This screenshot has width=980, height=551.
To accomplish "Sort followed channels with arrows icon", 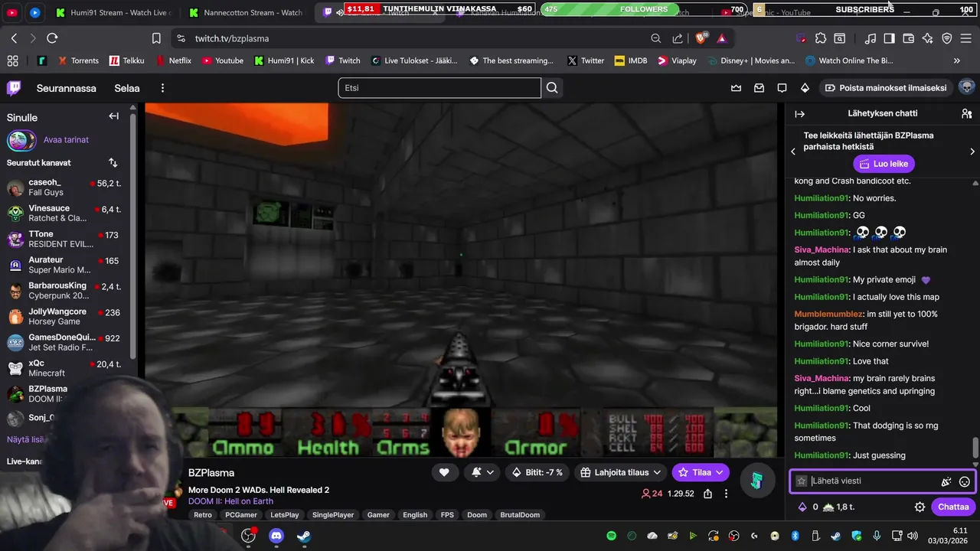I will (113, 162).
